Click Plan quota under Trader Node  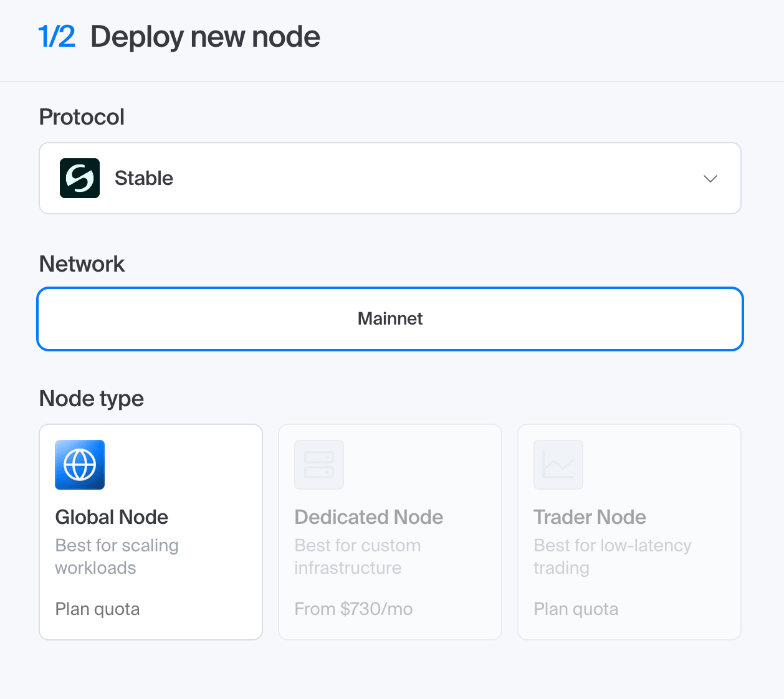click(x=576, y=609)
